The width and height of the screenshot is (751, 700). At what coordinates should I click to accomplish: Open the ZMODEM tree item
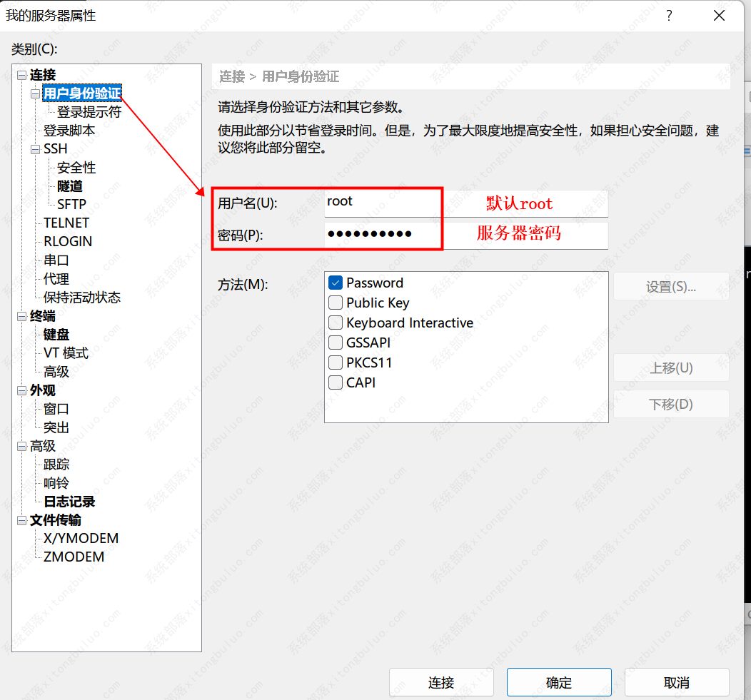point(74,557)
